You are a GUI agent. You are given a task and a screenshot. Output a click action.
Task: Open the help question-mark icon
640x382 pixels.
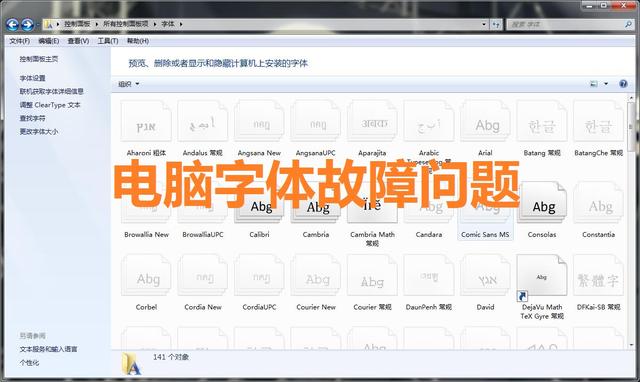623,84
